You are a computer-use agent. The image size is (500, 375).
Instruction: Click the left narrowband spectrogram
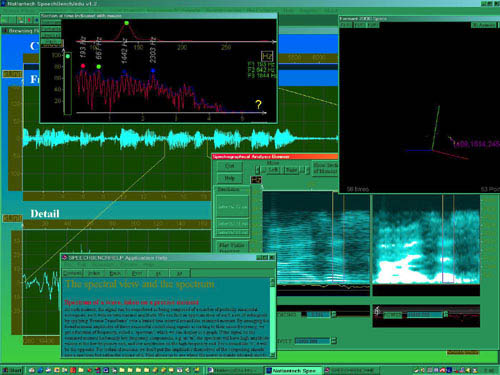pyautogui.click(x=316, y=237)
